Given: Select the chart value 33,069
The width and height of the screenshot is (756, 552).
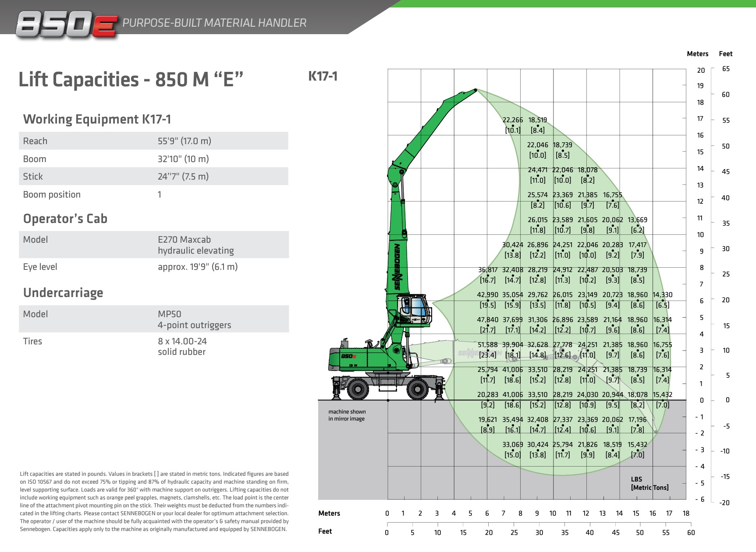Looking at the screenshot, I should [513, 445].
